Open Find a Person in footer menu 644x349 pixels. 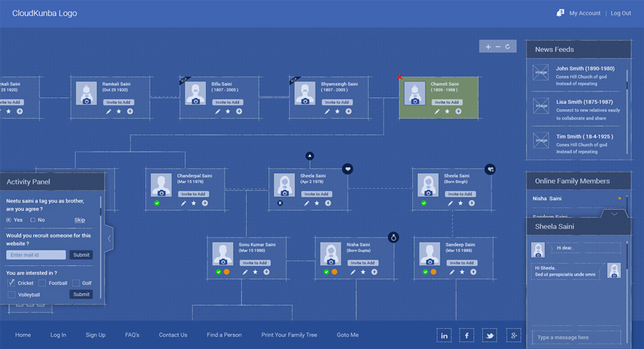224,335
